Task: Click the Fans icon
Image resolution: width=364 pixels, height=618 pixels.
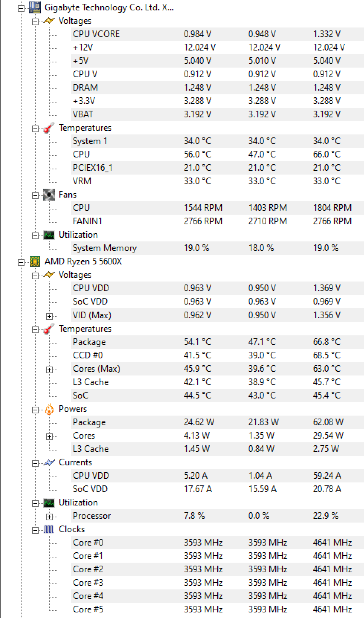Action: pos(49,195)
